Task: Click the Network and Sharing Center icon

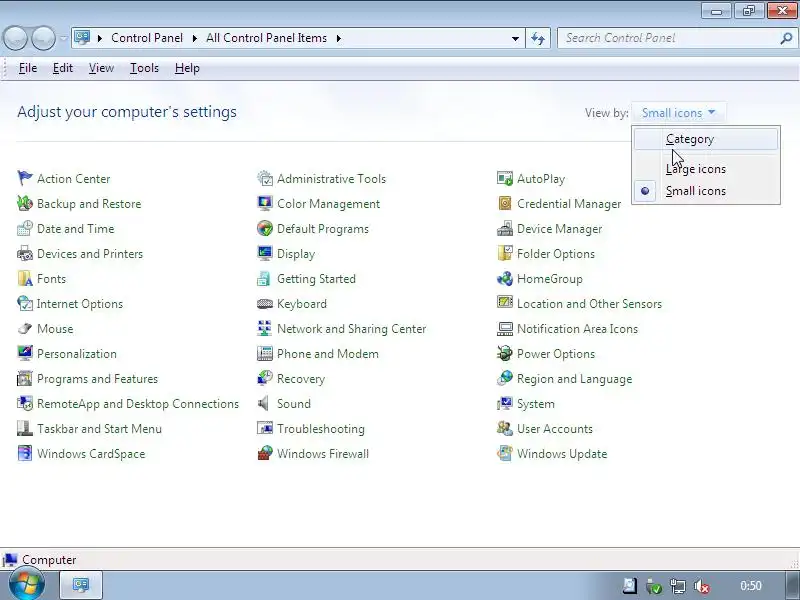Action: point(265,328)
